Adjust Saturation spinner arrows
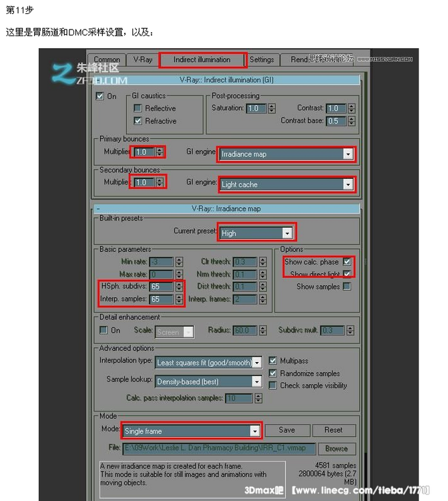This screenshot has width=448, height=501. 272,108
